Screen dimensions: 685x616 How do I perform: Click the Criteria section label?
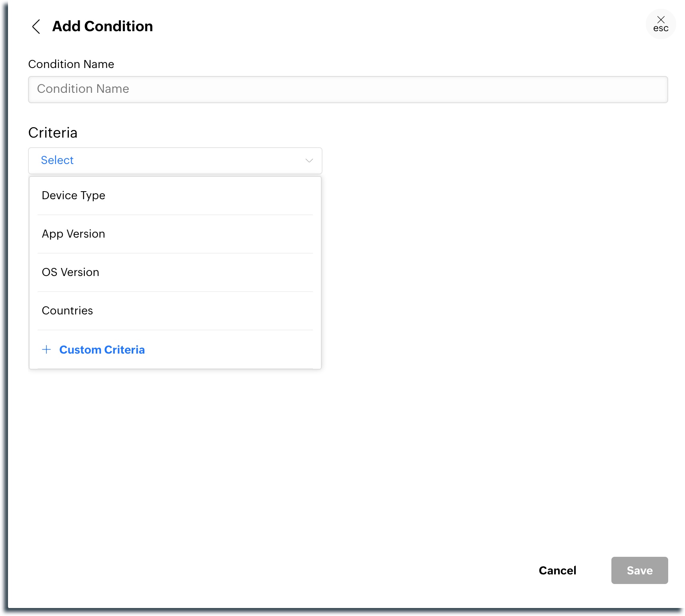[53, 133]
